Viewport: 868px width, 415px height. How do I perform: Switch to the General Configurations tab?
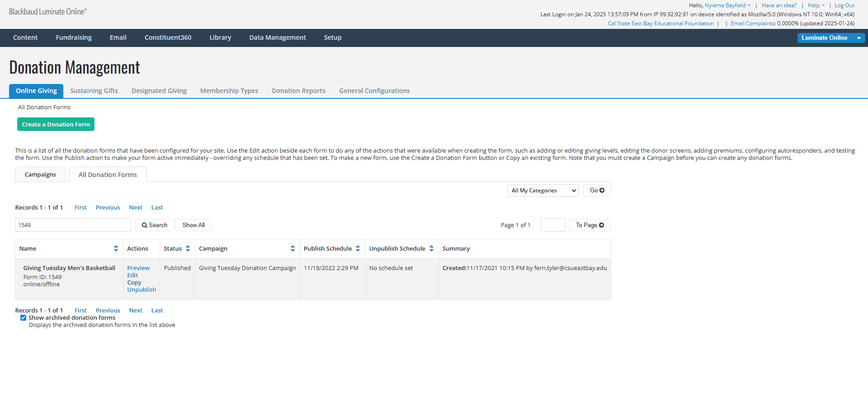pos(374,91)
